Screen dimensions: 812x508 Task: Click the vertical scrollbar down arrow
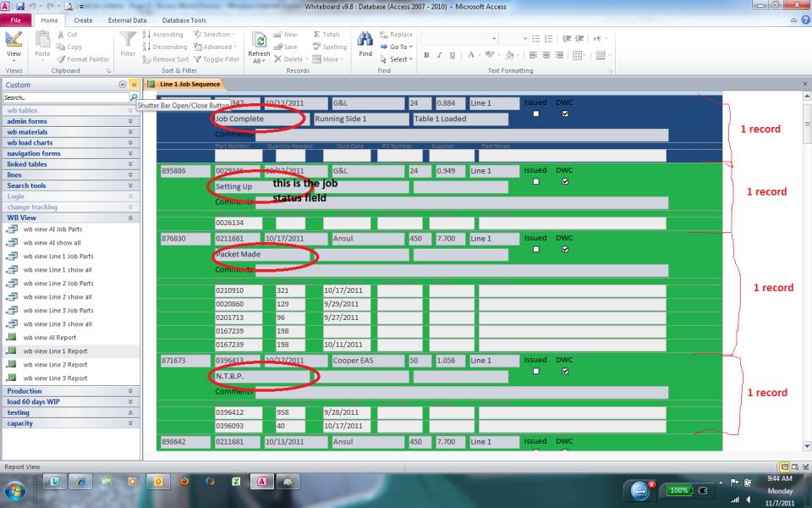tap(807, 446)
